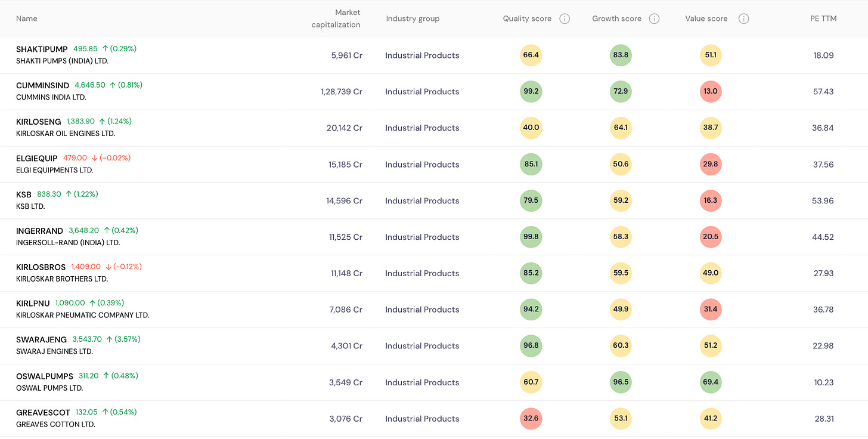The height and width of the screenshot is (439, 868).
Task: Select market cap 3,076 Cr cell
Action: pos(346,419)
